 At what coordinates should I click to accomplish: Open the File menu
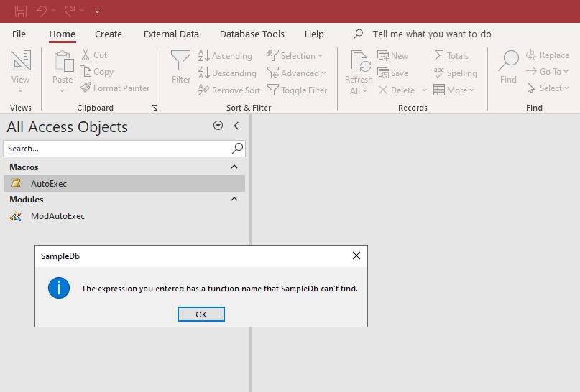click(x=19, y=34)
